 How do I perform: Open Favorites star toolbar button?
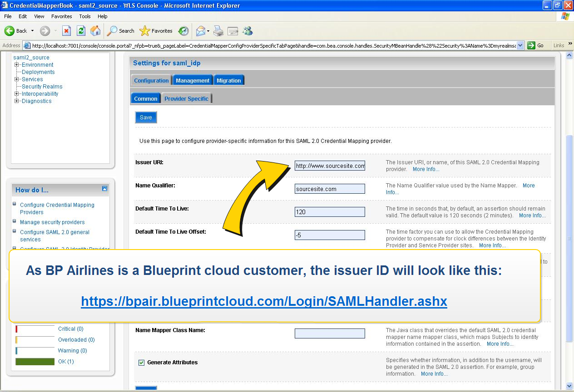(156, 31)
